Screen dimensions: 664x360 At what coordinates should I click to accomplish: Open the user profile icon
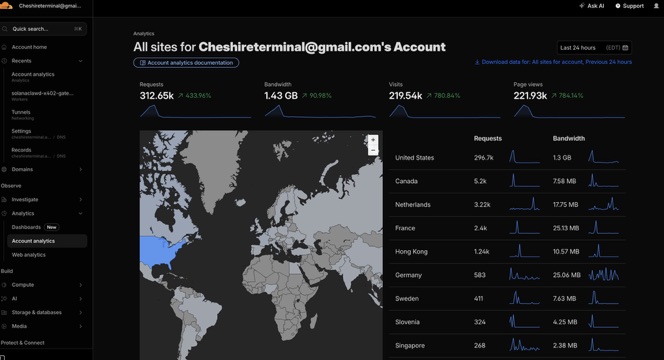[x=656, y=6]
